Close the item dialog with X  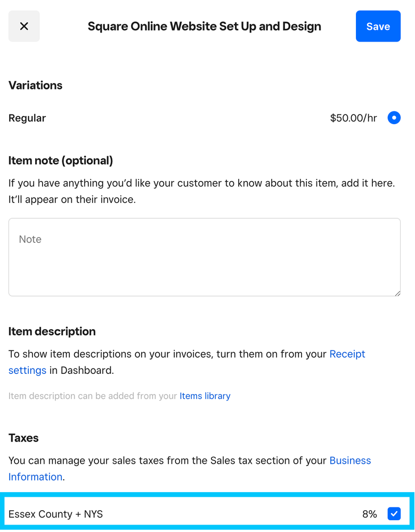[x=24, y=26]
